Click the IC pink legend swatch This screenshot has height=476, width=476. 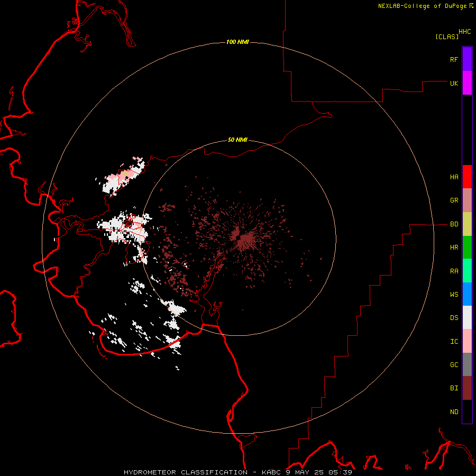pyautogui.click(x=467, y=341)
